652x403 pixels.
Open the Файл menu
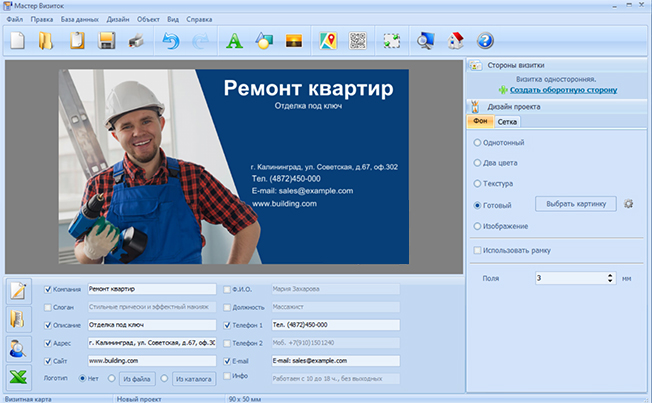coord(15,19)
